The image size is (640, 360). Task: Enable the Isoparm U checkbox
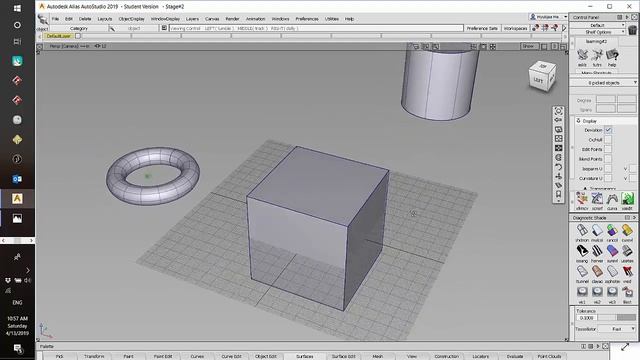click(608, 169)
